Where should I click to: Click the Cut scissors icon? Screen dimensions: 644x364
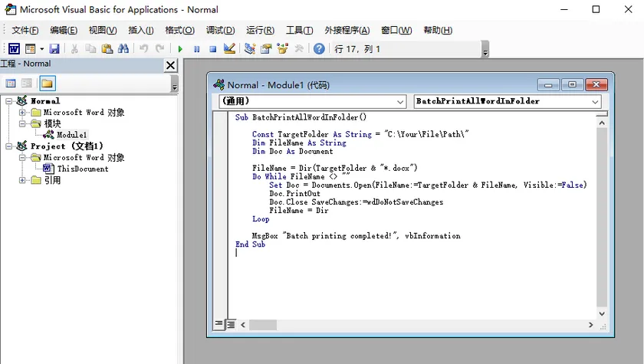(x=74, y=49)
